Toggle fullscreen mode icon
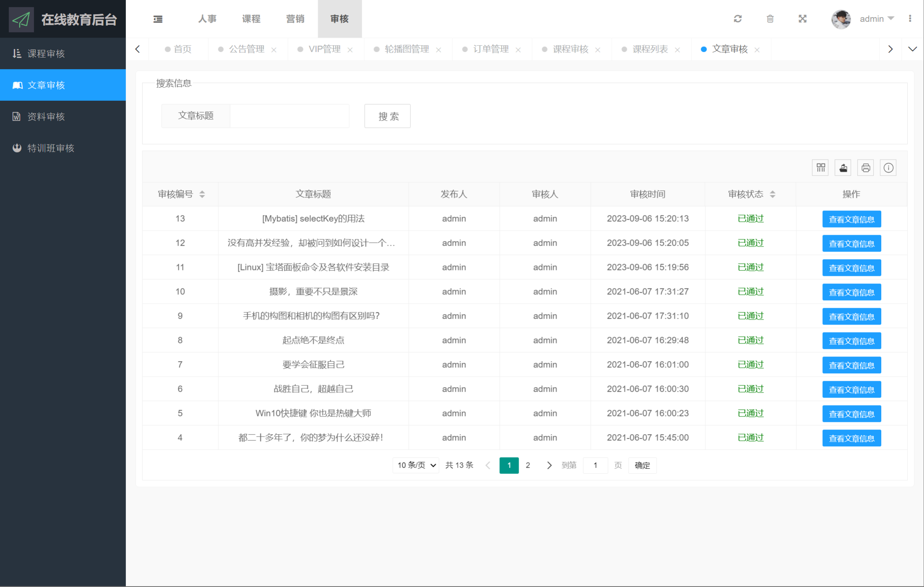The height and width of the screenshot is (587, 924). [x=802, y=19]
